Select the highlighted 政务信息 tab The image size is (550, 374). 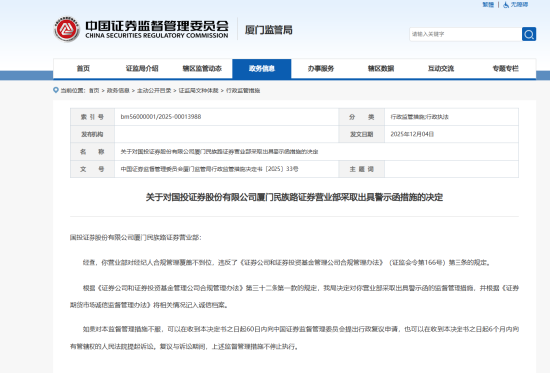[x=262, y=69]
